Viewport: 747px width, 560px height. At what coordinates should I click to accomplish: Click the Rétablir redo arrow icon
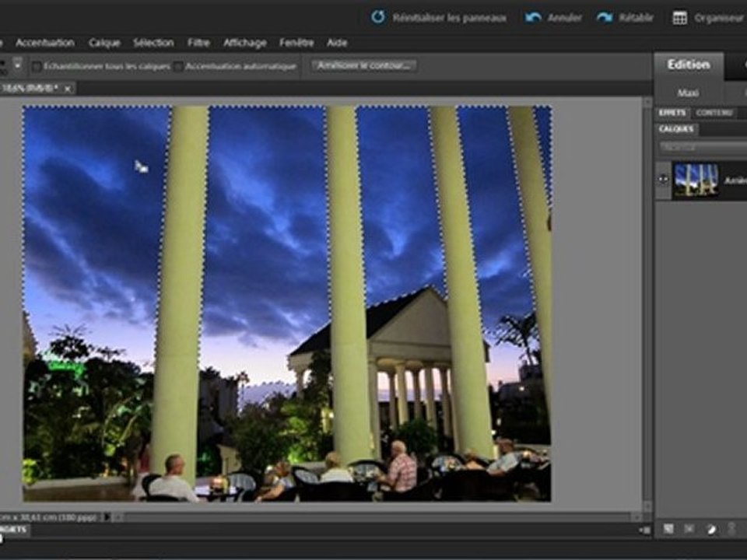click(x=604, y=18)
